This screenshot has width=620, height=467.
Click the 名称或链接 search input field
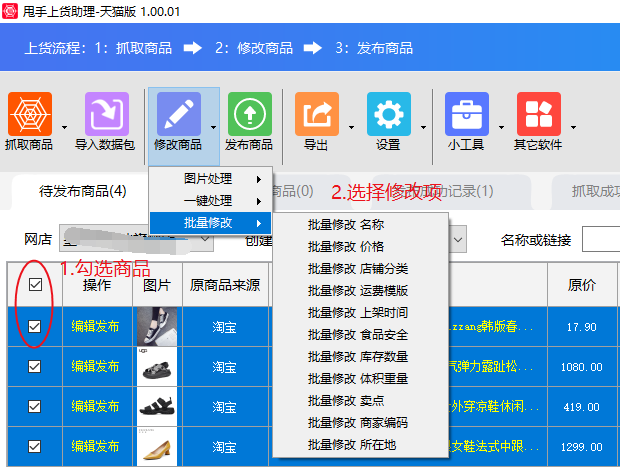pyautogui.click(x=601, y=239)
